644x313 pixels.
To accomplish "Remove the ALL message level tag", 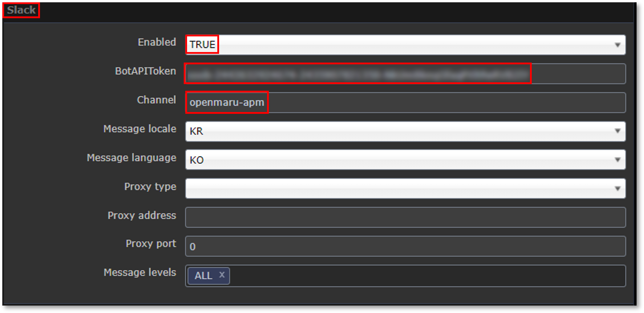I will coord(222,275).
